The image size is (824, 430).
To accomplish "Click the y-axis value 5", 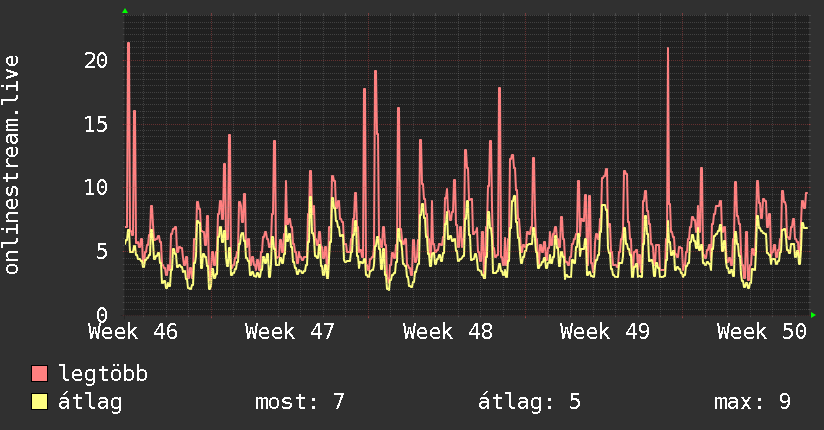I will 102,251.
